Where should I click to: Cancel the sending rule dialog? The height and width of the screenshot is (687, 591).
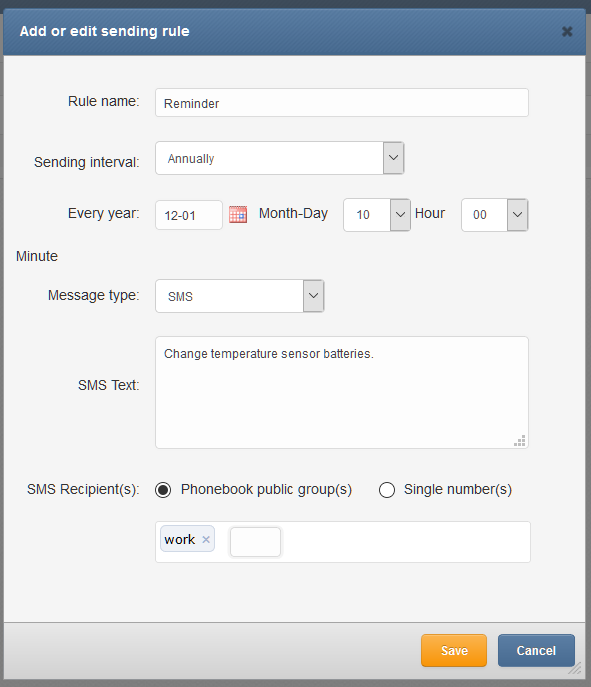pyautogui.click(x=536, y=651)
